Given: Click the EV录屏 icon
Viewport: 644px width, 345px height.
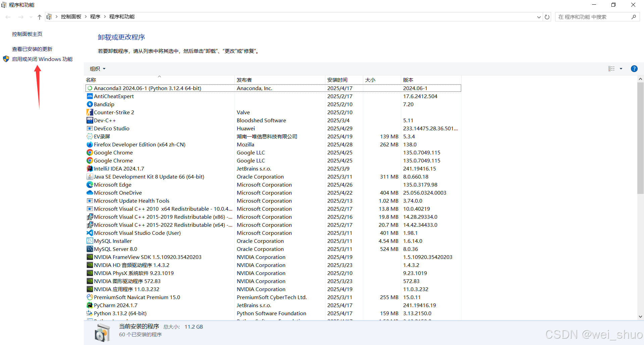Looking at the screenshot, I should click(90, 137).
